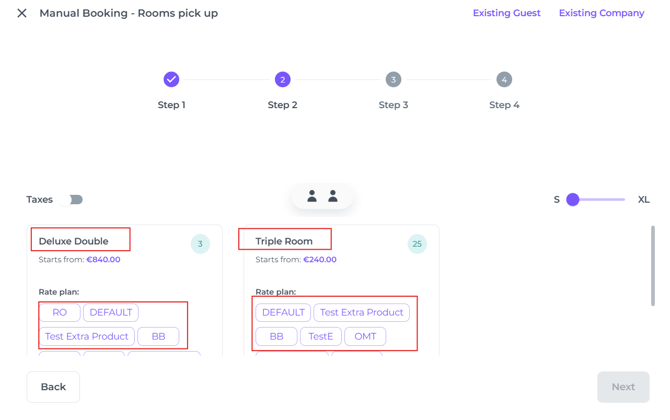Click the S to XL size slider handle
The height and width of the screenshot is (420, 670).
573,200
